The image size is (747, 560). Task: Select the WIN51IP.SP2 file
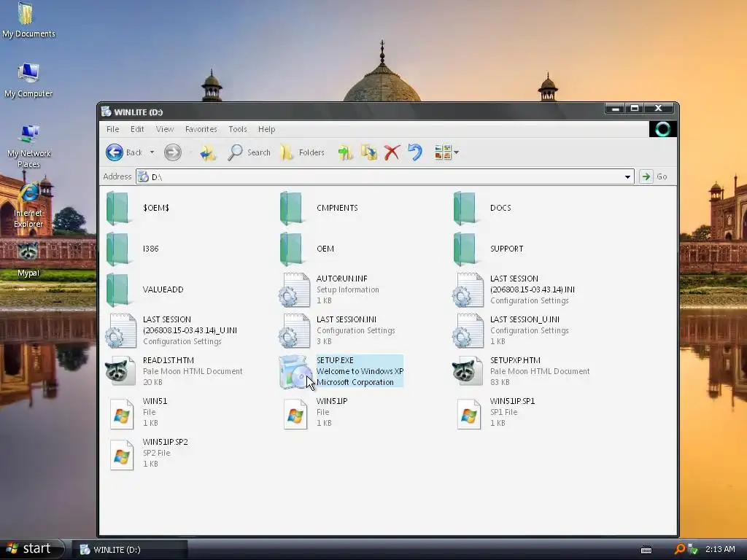(x=149, y=453)
